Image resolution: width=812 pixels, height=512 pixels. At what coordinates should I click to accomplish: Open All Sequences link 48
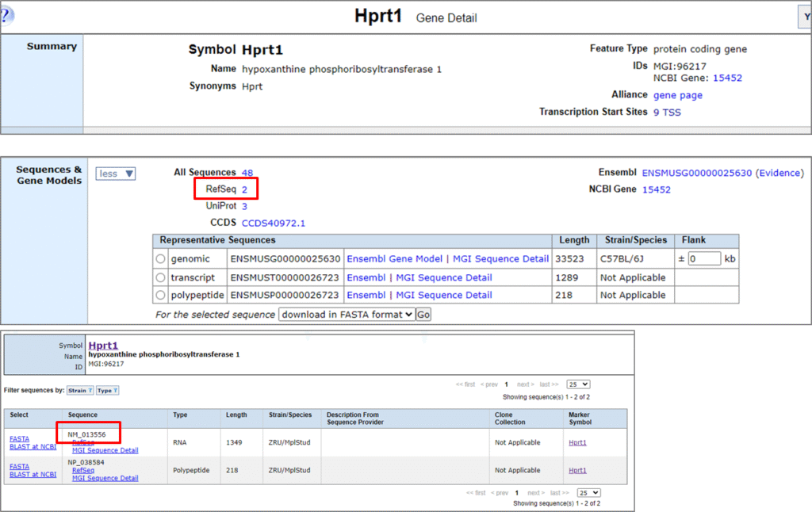247,173
